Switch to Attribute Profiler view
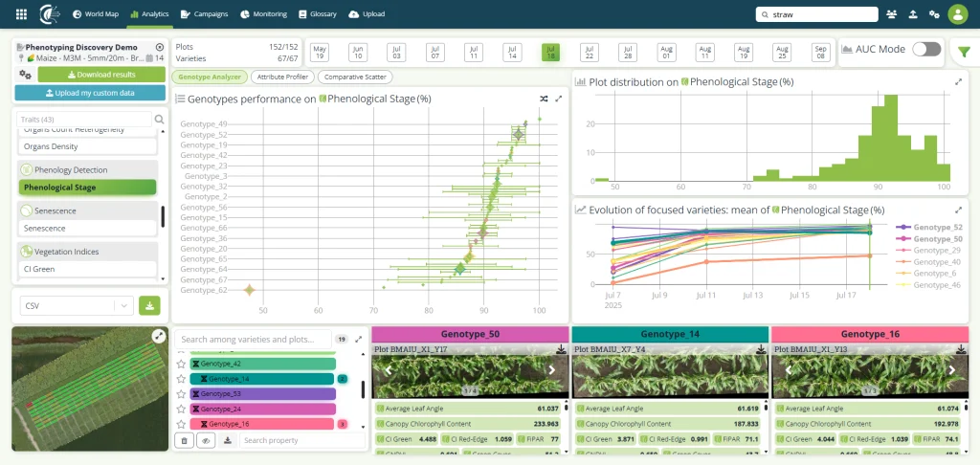Screen dimensions: 980x465 (282, 77)
